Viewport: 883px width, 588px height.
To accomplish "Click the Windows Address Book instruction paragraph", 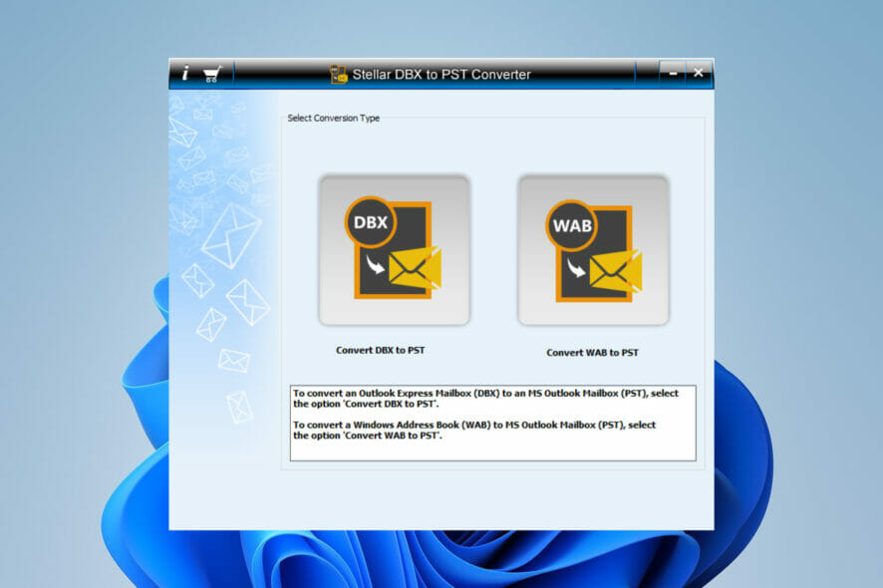I will point(474,430).
